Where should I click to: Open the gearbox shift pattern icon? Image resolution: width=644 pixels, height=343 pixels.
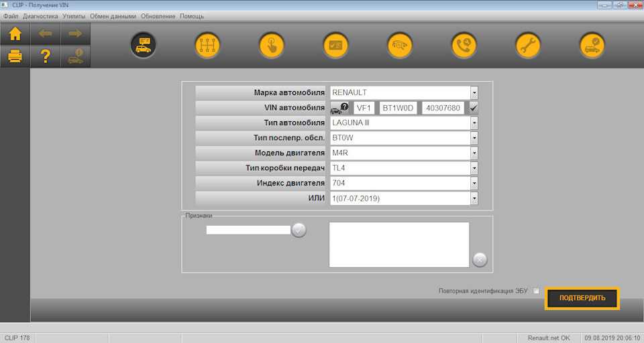[x=207, y=46]
